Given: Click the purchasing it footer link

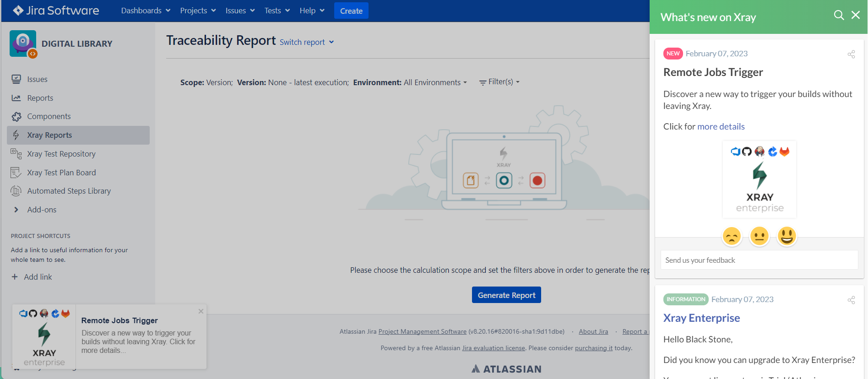Looking at the screenshot, I should pyautogui.click(x=594, y=348).
